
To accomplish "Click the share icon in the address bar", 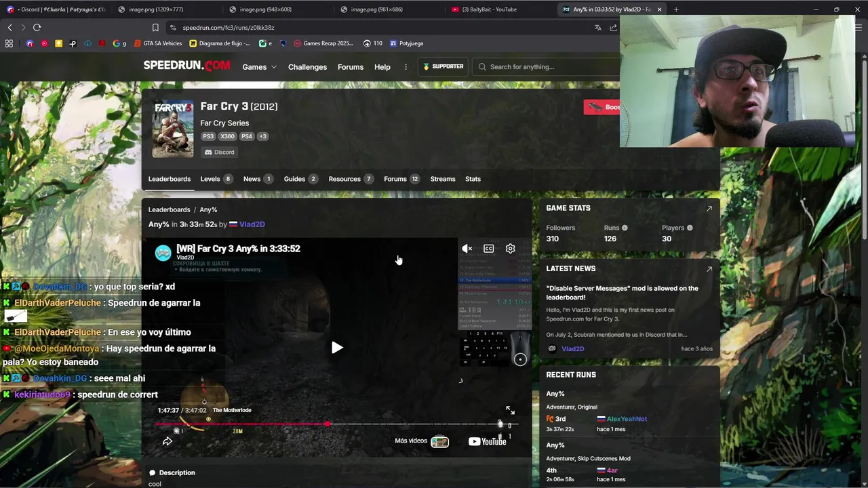I will (613, 28).
